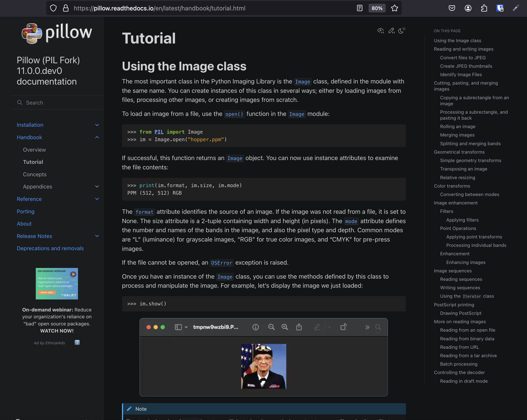Jump to Rolling an image section
The height and width of the screenshot is (420, 527).
click(x=458, y=127)
